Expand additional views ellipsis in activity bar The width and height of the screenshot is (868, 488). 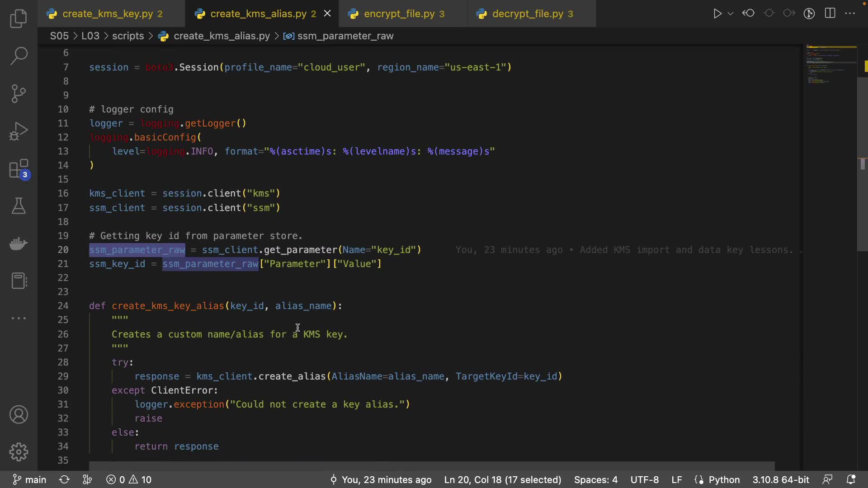[x=19, y=318]
